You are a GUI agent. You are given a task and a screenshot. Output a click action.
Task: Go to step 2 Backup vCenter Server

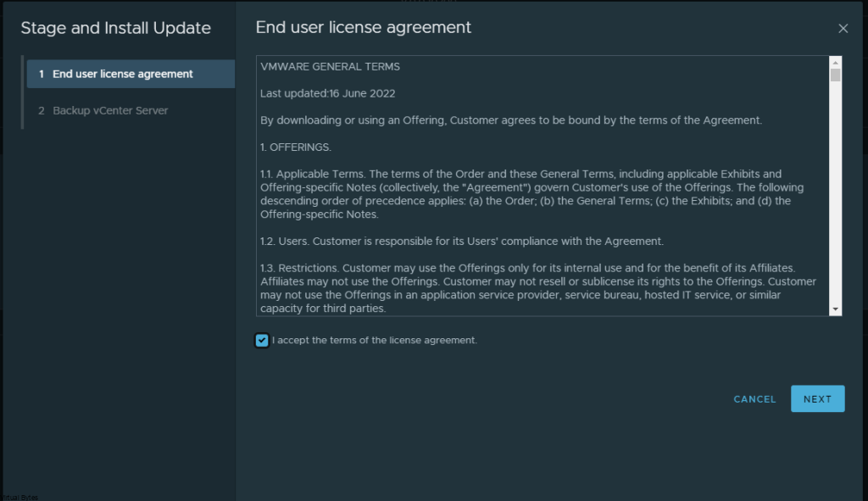pyautogui.click(x=110, y=111)
